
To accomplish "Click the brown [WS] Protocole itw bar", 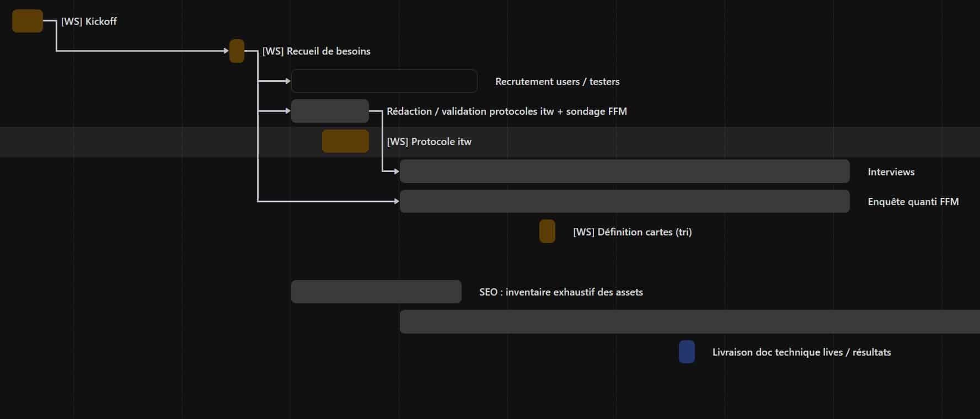I will pos(345,141).
